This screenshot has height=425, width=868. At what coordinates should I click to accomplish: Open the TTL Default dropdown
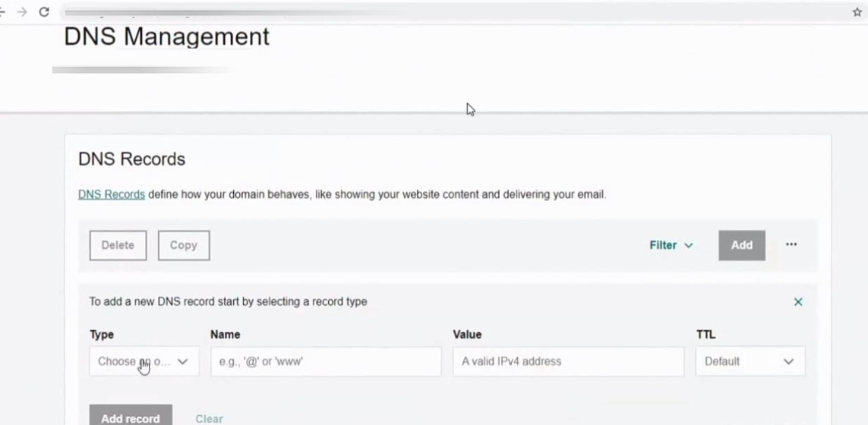750,361
